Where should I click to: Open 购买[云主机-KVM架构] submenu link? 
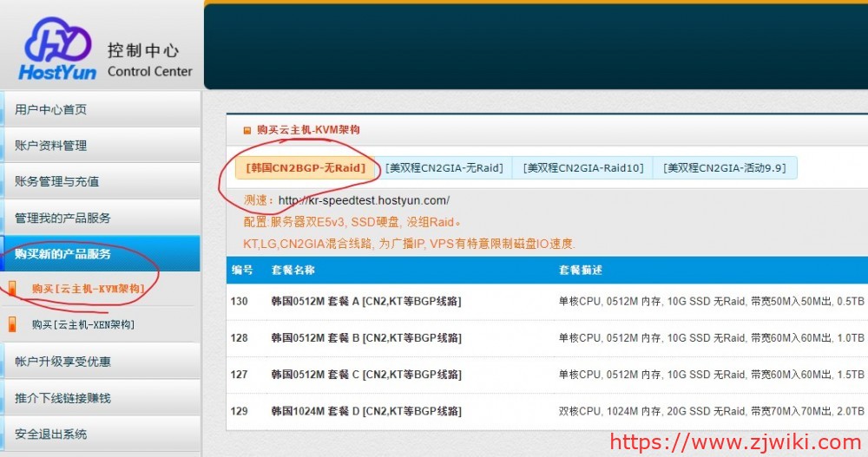pos(87,289)
